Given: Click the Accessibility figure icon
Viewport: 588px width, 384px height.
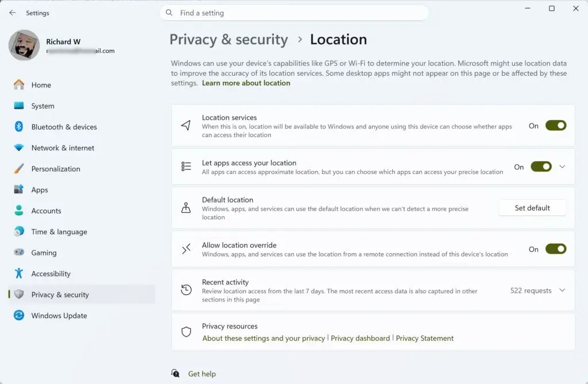Looking at the screenshot, I should 19,273.
